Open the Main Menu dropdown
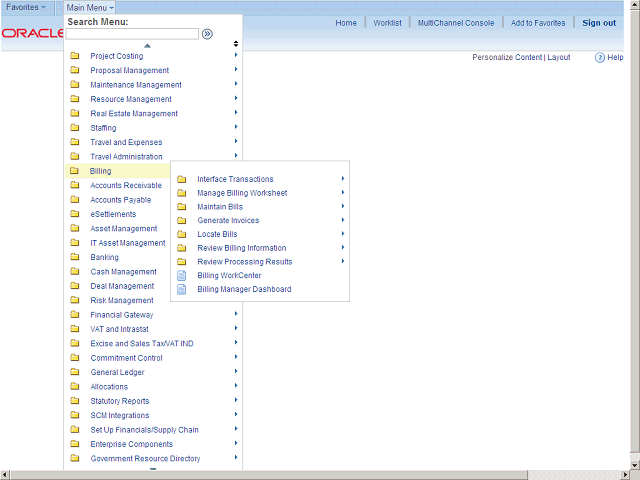 pyautogui.click(x=91, y=7)
